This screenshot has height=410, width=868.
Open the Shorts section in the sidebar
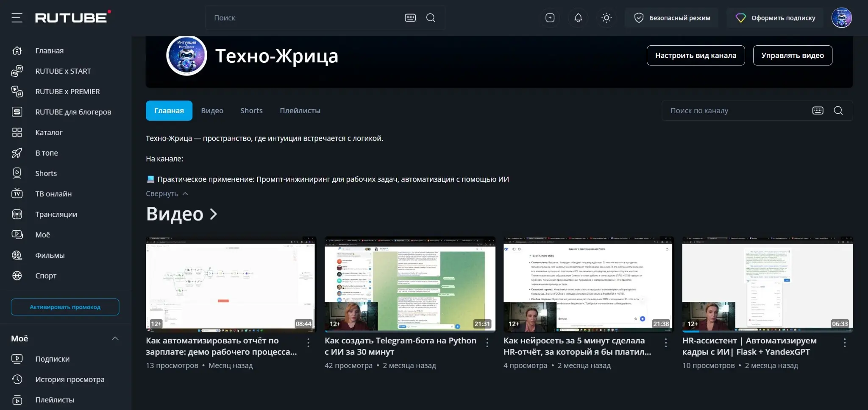coord(46,173)
